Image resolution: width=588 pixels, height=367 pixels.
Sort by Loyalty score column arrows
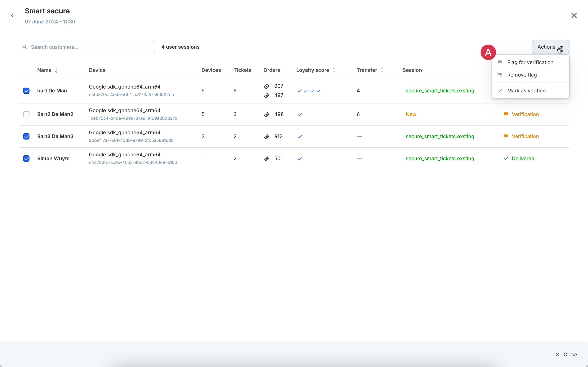(x=334, y=70)
